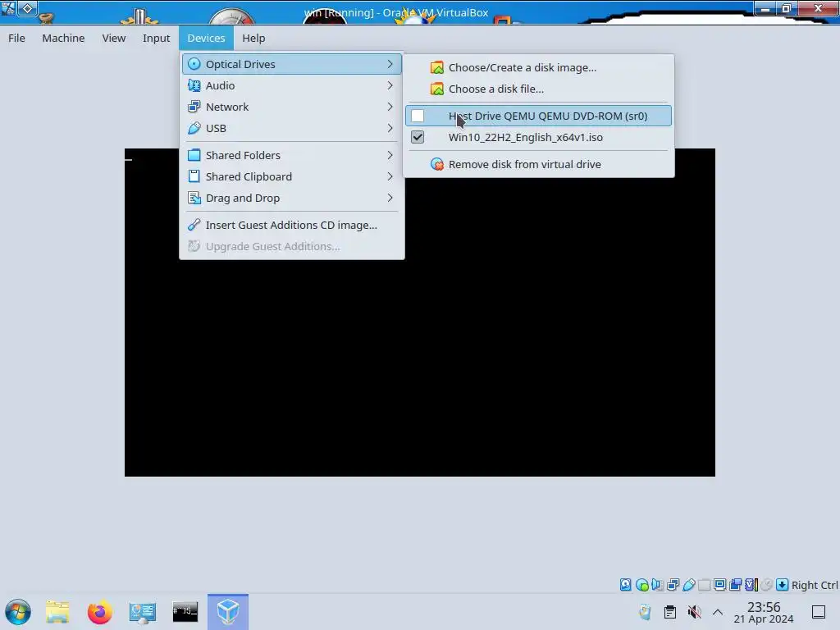
Task: Expand the Audio submenu arrow
Action: [390, 85]
